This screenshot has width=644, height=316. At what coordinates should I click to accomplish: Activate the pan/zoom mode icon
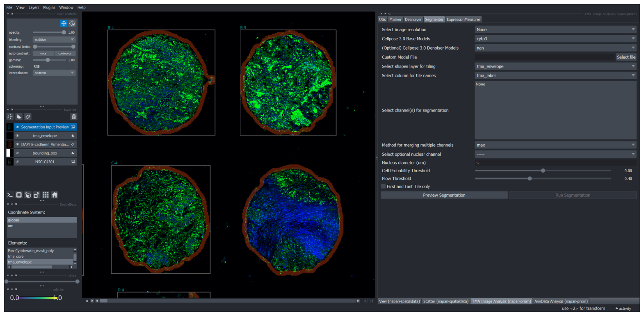click(64, 23)
